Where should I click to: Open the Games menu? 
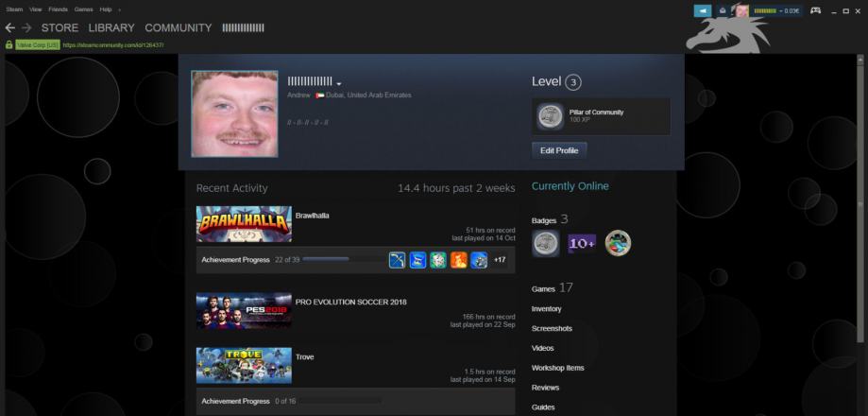click(x=84, y=9)
